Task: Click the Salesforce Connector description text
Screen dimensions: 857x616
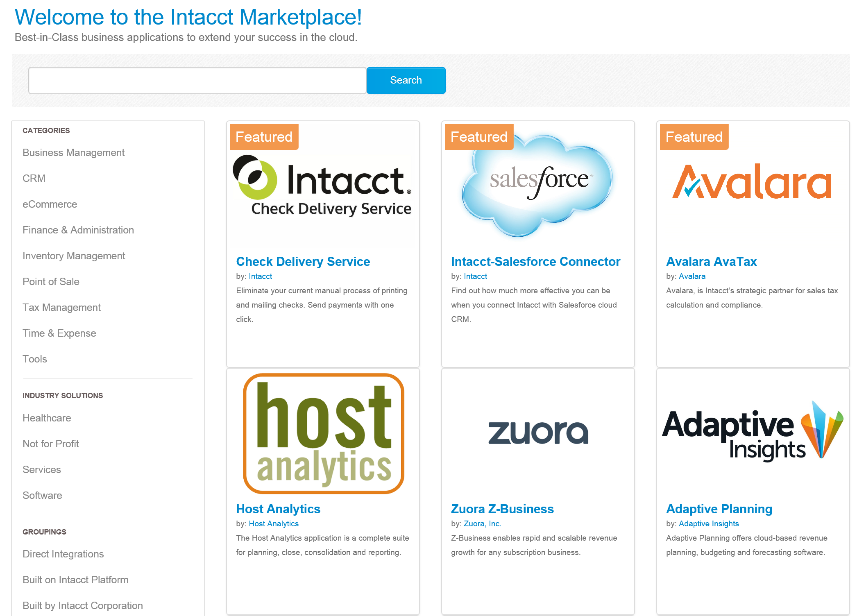Action: [x=534, y=305]
